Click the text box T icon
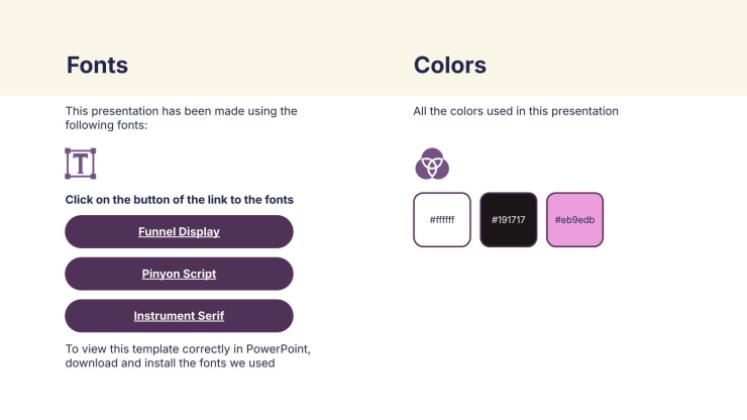 click(x=80, y=163)
